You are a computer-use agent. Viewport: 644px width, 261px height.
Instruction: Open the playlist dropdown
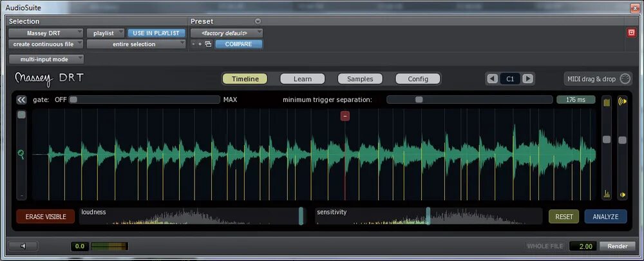tap(106, 34)
